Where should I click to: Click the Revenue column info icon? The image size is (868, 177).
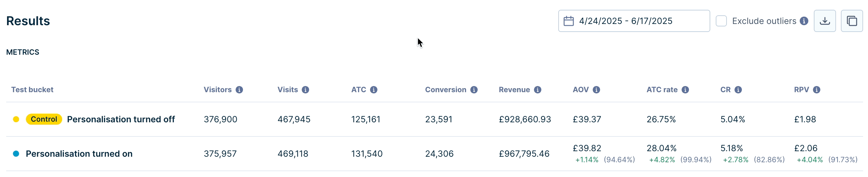click(x=537, y=90)
